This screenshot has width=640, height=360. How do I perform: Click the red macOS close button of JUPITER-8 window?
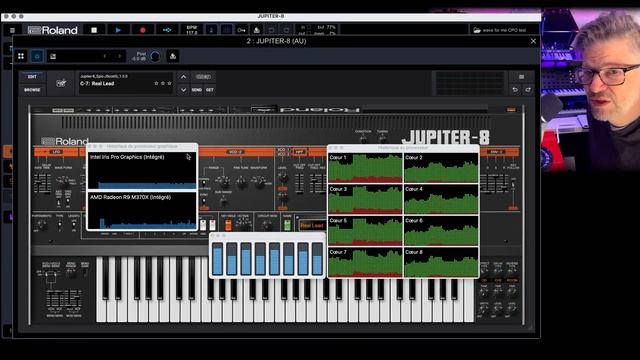pyautogui.click(x=7, y=16)
